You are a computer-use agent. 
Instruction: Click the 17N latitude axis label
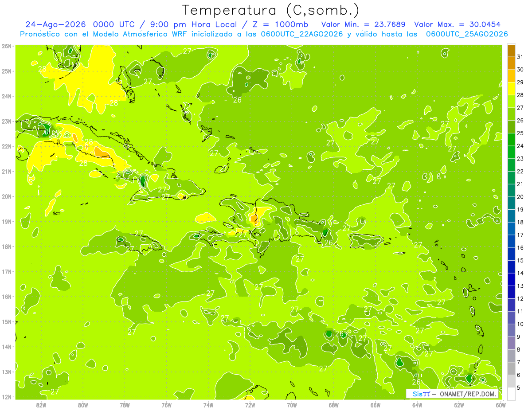[x=7, y=272]
